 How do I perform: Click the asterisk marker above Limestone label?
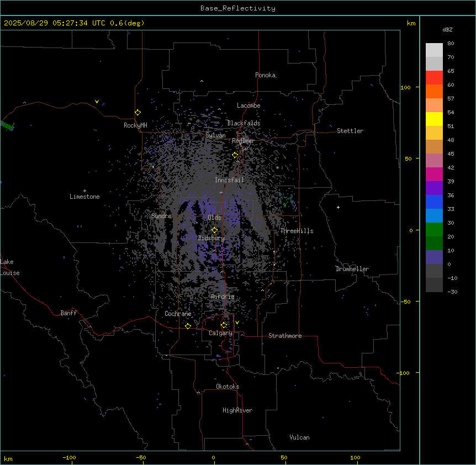84,191
